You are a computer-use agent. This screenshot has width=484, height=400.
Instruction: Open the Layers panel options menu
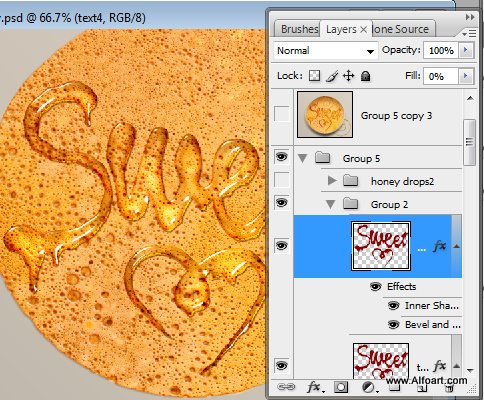[469, 33]
